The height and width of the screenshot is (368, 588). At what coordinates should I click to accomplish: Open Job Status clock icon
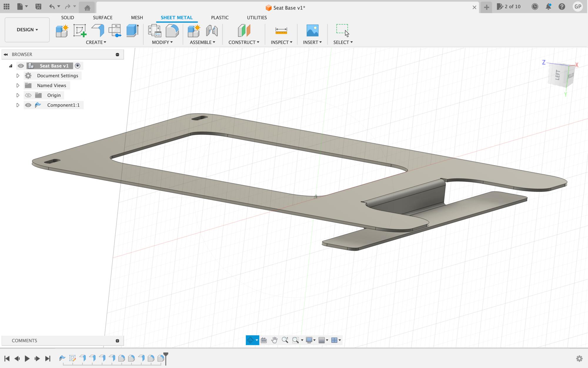click(535, 6)
